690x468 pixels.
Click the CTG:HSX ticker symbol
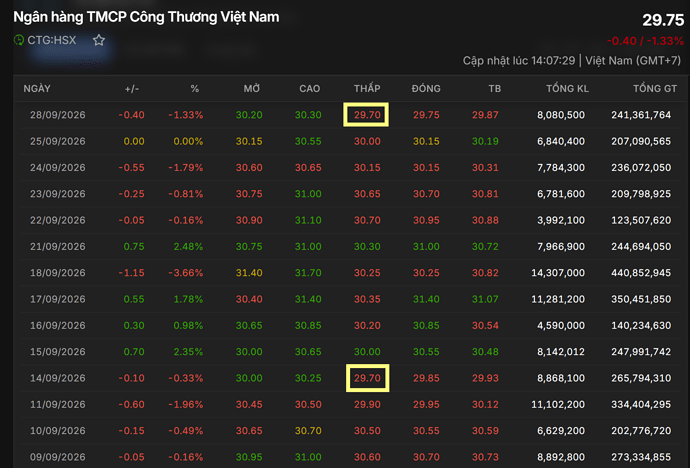pyautogui.click(x=51, y=40)
